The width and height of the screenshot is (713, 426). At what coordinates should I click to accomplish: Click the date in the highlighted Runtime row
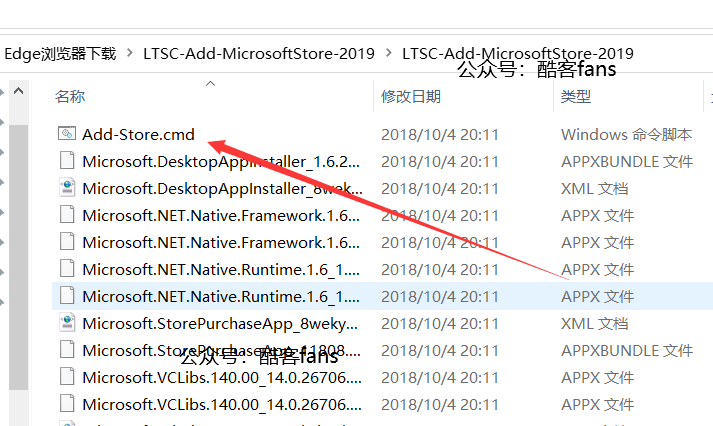(440, 297)
